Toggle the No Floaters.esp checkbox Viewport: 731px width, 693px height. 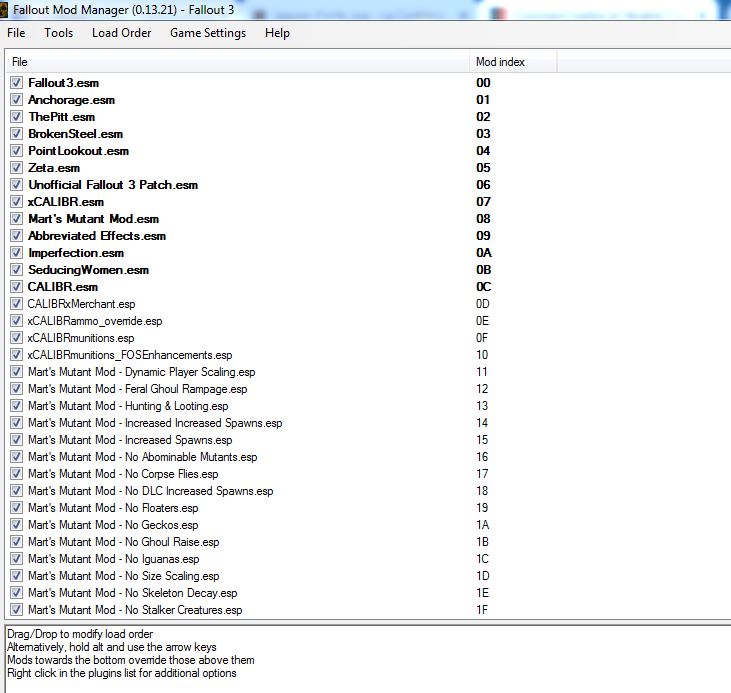(x=16, y=508)
